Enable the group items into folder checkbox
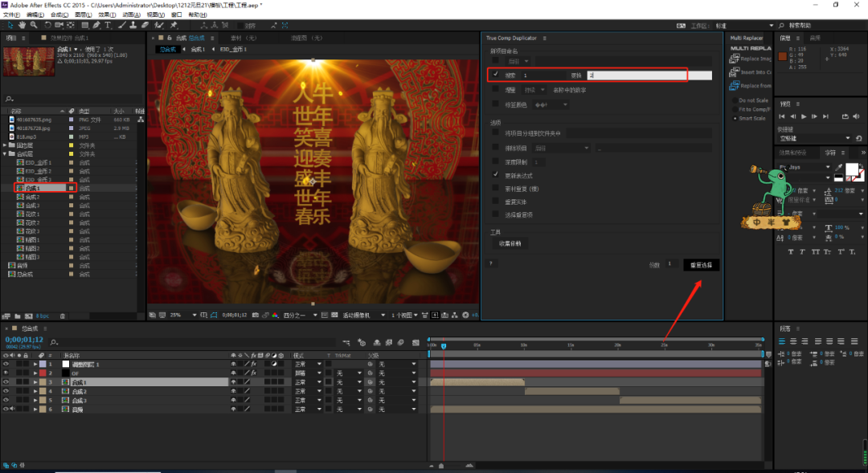 [x=495, y=133]
